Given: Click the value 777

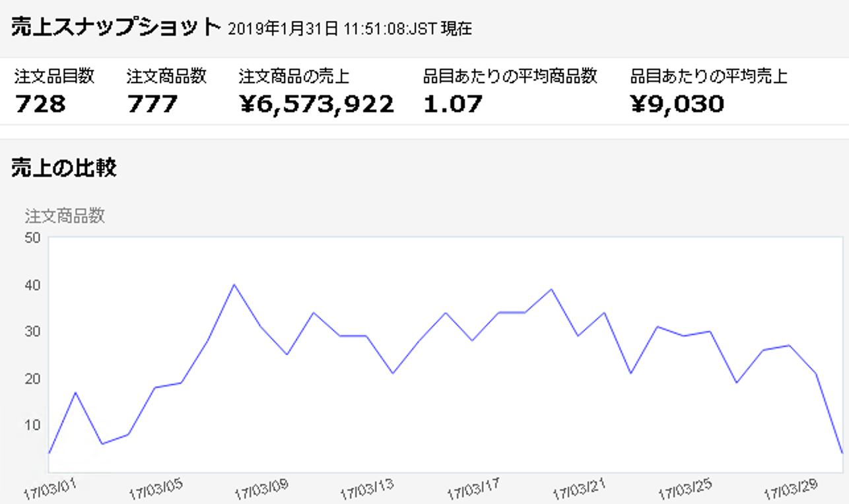Looking at the screenshot, I should (153, 104).
